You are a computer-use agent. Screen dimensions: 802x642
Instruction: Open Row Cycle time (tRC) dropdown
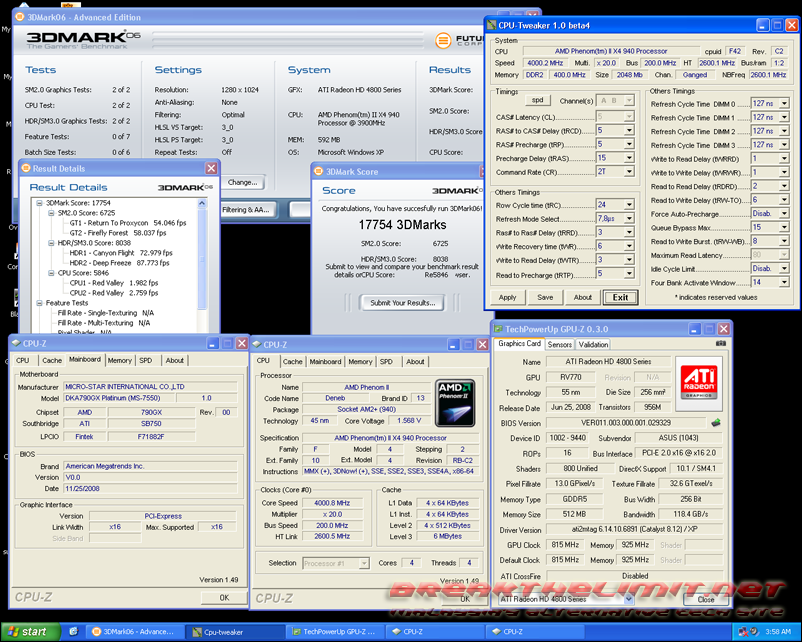[629, 205]
